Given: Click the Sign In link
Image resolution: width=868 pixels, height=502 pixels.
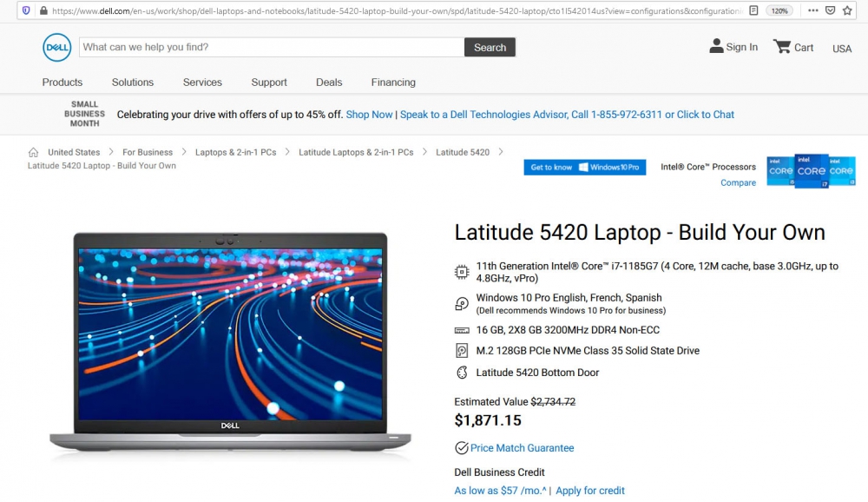Looking at the screenshot, I should (x=742, y=47).
